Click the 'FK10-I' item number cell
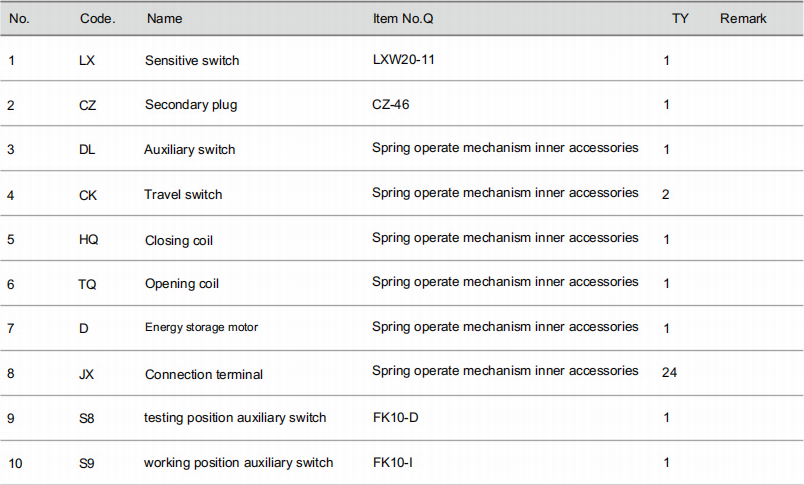804x485 pixels. 392,462
